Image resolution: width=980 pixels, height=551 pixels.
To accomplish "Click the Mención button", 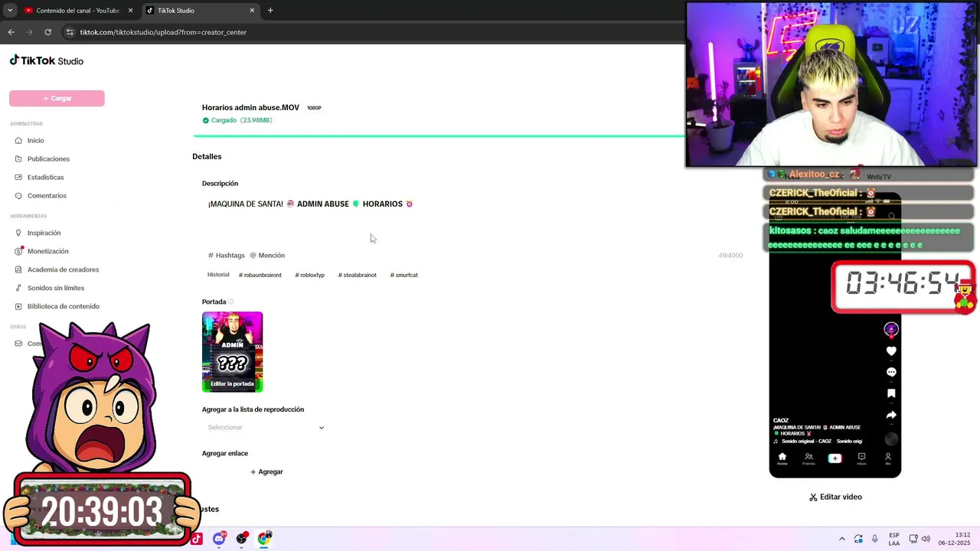I will pos(267,256).
